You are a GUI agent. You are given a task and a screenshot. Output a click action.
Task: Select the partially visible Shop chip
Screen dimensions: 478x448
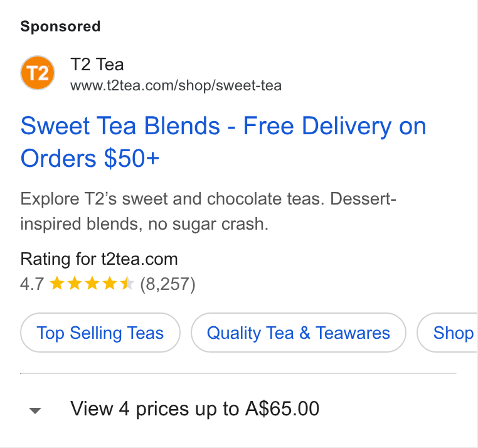[x=447, y=333]
